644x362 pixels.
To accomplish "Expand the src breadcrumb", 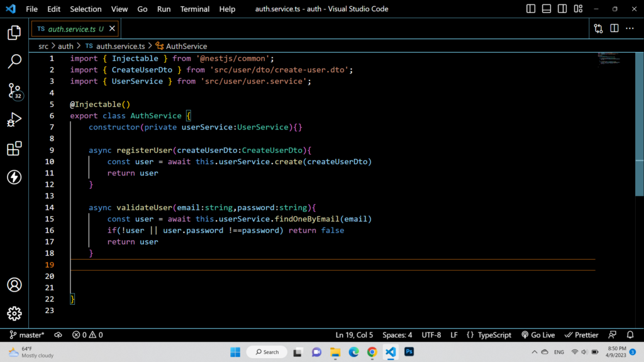I will 43,47.
